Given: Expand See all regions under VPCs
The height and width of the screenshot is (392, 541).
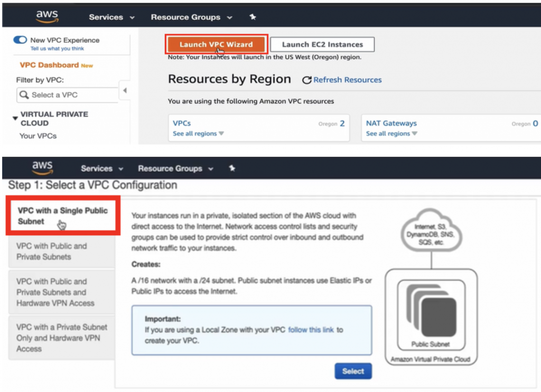Looking at the screenshot, I should 198,134.
